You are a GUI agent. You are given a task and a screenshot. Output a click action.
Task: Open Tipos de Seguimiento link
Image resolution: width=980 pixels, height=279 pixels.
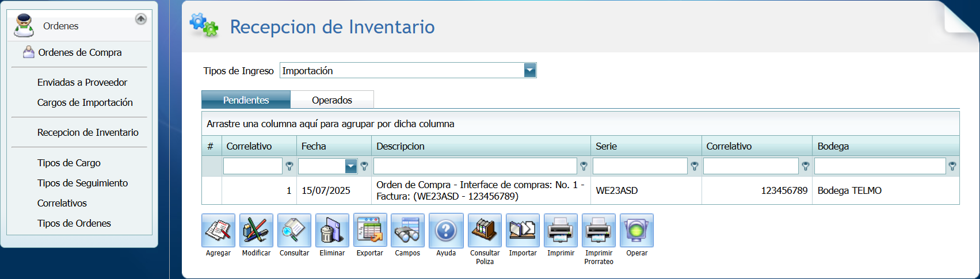83,183
